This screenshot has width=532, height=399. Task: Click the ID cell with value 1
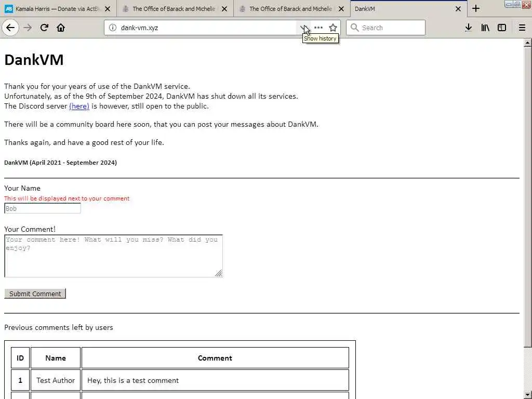click(20, 380)
